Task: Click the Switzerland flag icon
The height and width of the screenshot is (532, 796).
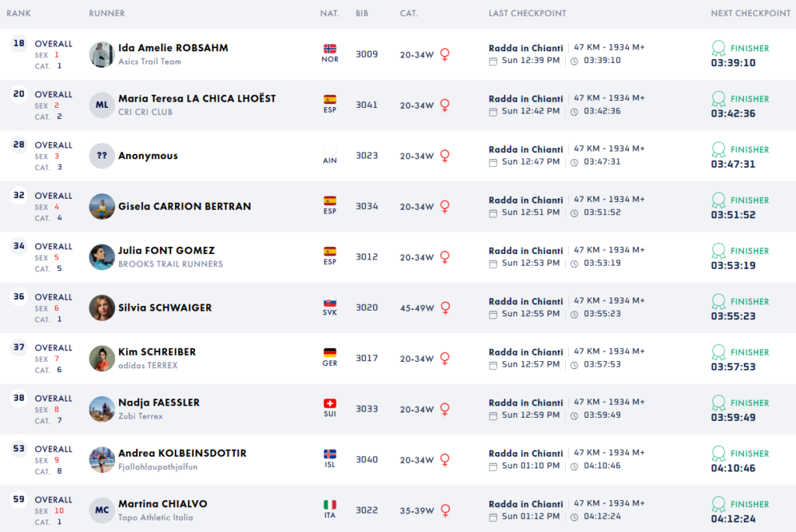Action: coord(330,404)
